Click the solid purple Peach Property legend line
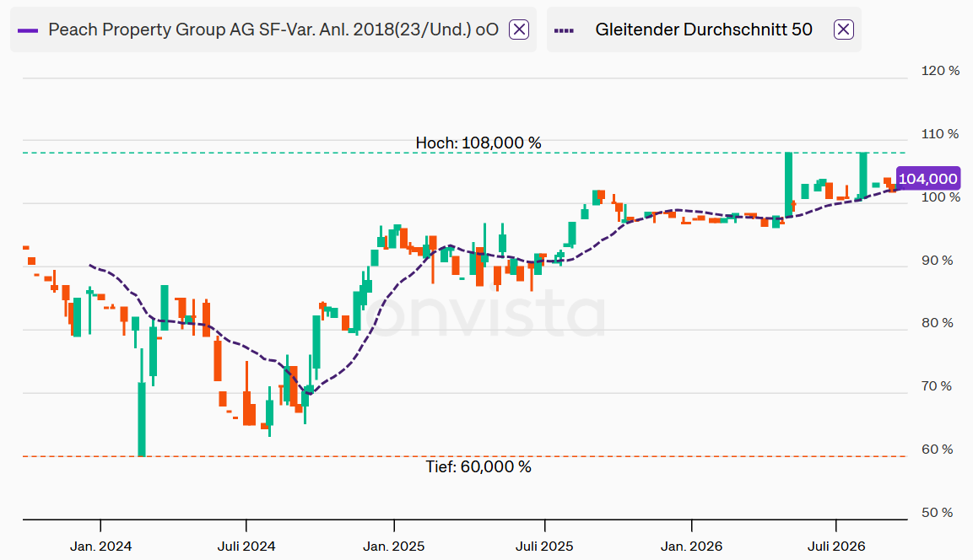Image resolution: width=973 pixels, height=560 pixels. tap(29, 30)
